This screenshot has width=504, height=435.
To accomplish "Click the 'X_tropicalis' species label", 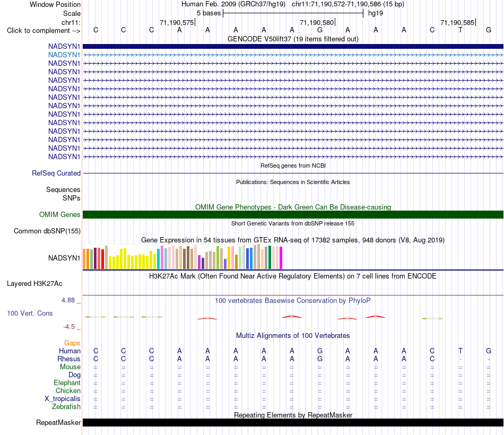I will [x=63, y=399].
